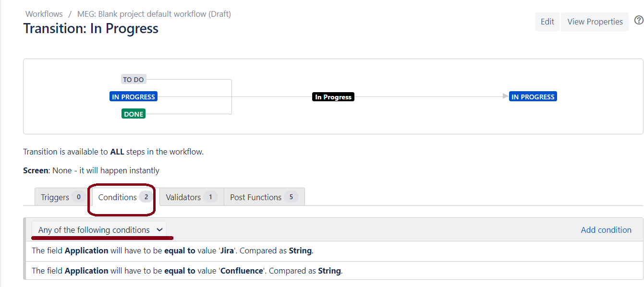Open the 'Any of the following conditions' dropdown
This screenshot has width=644, height=287.
[99, 229]
